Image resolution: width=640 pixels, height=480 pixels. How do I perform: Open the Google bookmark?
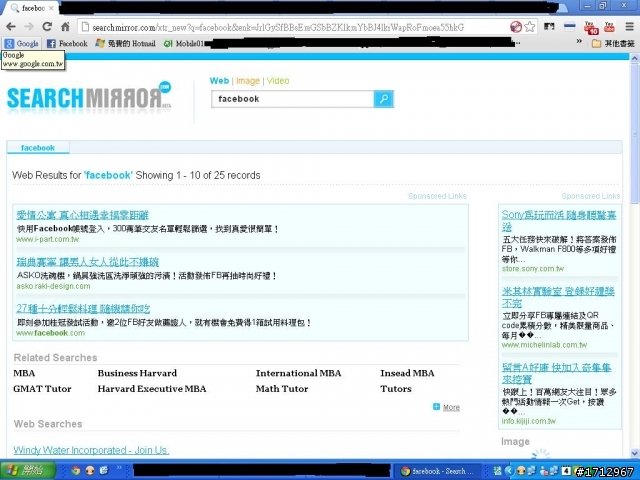tap(22, 43)
